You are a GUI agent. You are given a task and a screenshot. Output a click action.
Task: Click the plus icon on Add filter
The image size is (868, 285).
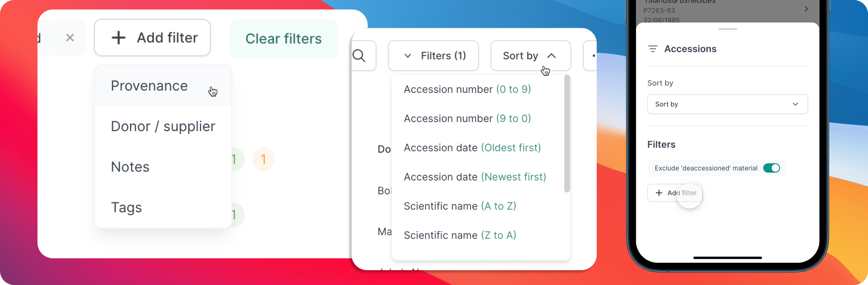coord(119,38)
